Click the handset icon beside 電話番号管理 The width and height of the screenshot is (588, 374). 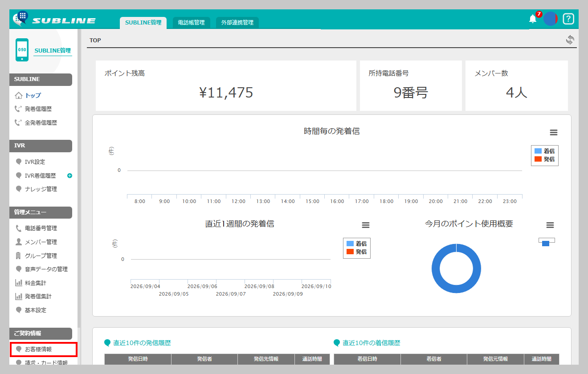(19, 228)
